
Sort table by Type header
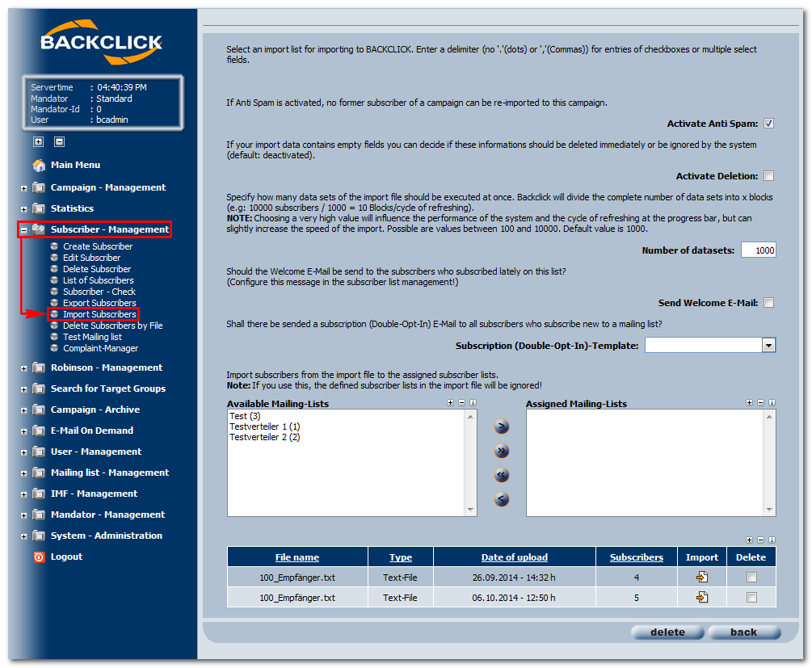(400, 557)
